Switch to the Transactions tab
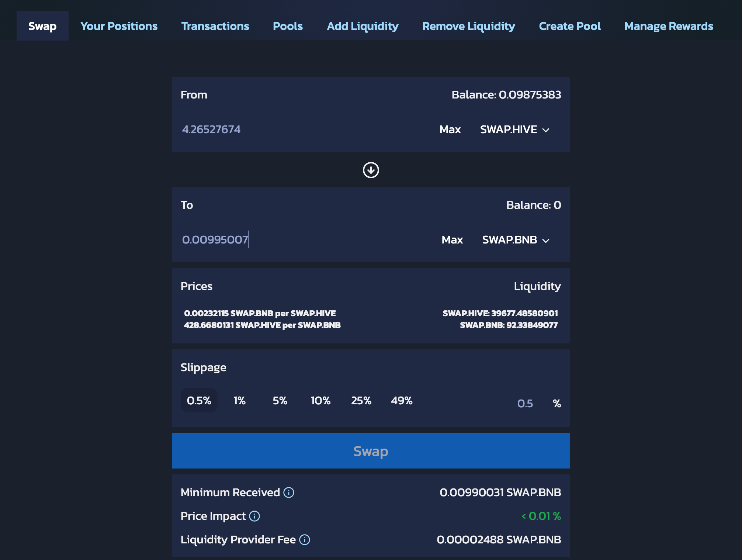Image resolution: width=742 pixels, height=560 pixels. [215, 26]
